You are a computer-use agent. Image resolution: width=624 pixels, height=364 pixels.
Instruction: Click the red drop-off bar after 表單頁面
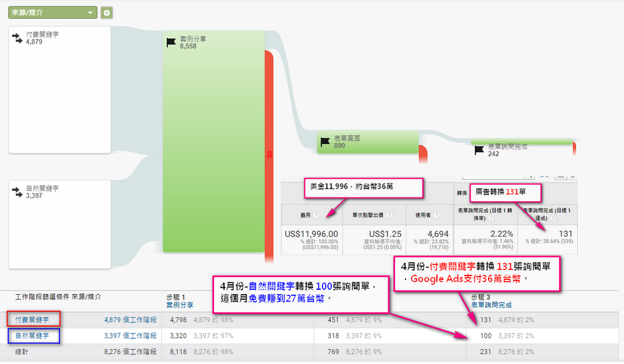tap(423, 155)
